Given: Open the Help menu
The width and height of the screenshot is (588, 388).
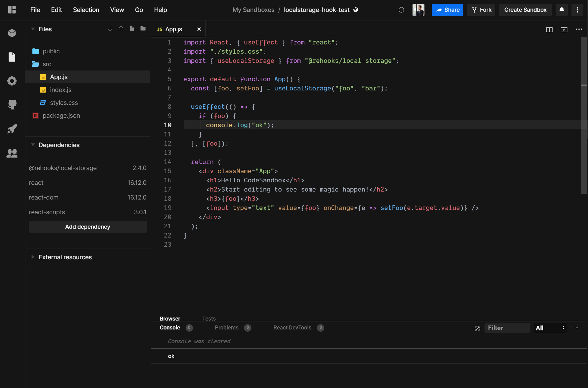Looking at the screenshot, I should click(160, 10).
